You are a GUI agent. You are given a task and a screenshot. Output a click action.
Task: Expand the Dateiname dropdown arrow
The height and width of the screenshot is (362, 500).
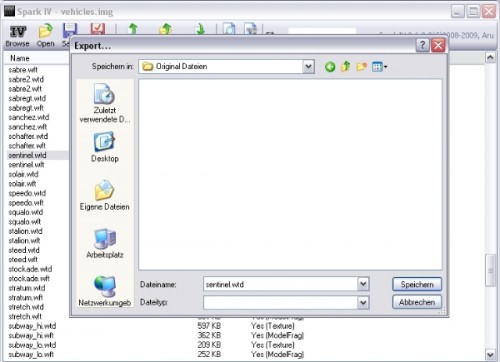coord(363,284)
